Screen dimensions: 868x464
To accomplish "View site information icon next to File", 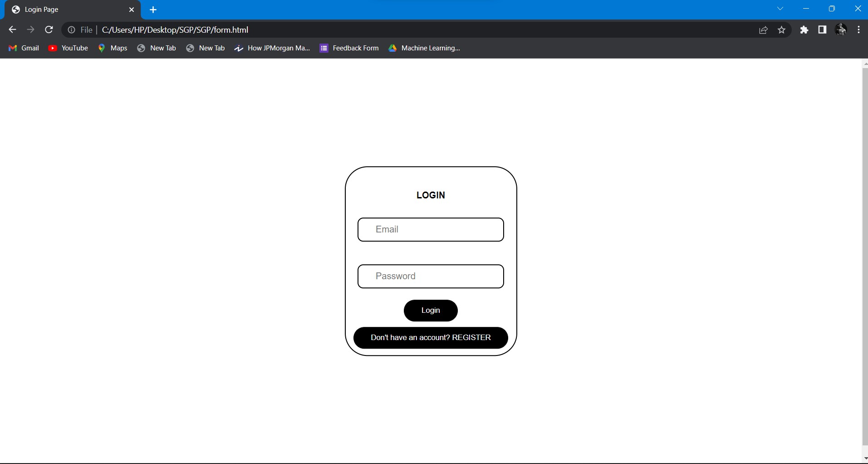I will [71, 30].
